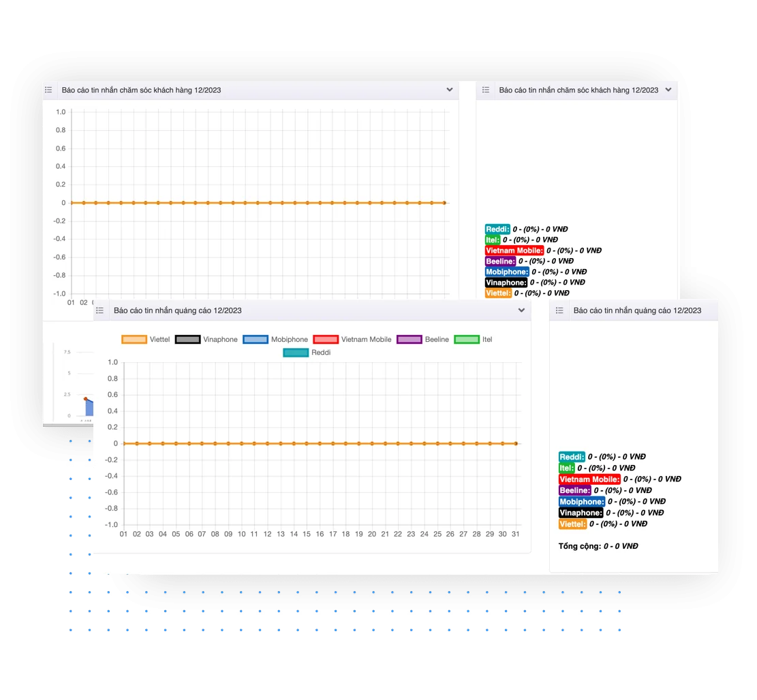
Task: Select advertising summary panel title text
Action: [x=637, y=311]
